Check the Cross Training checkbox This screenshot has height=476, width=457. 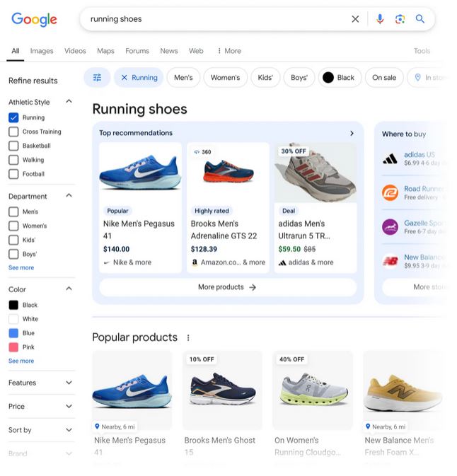[x=13, y=132]
